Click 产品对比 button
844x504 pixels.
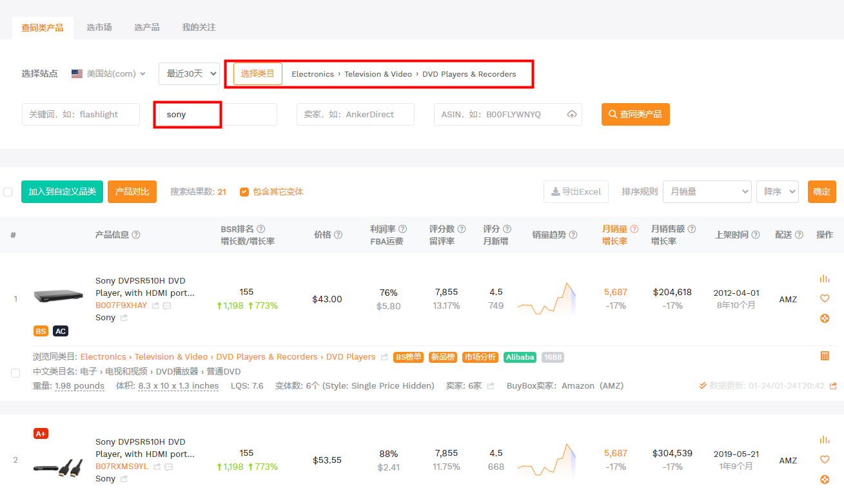pyautogui.click(x=132, y=191)
